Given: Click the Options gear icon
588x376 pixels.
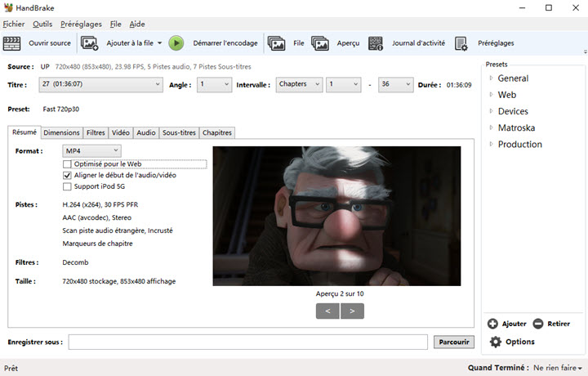Looking at the screenshot, I should click(496, 342).
